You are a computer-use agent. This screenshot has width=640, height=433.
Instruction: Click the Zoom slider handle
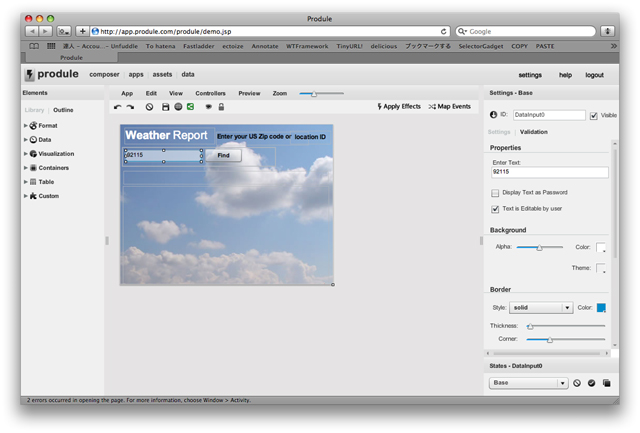(314, 94)
